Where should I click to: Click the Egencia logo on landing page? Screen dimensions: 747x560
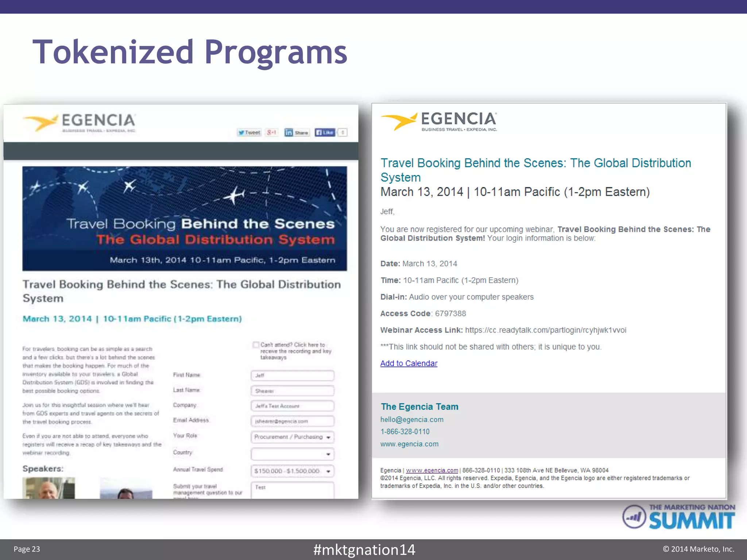click(x=79, y=122)
